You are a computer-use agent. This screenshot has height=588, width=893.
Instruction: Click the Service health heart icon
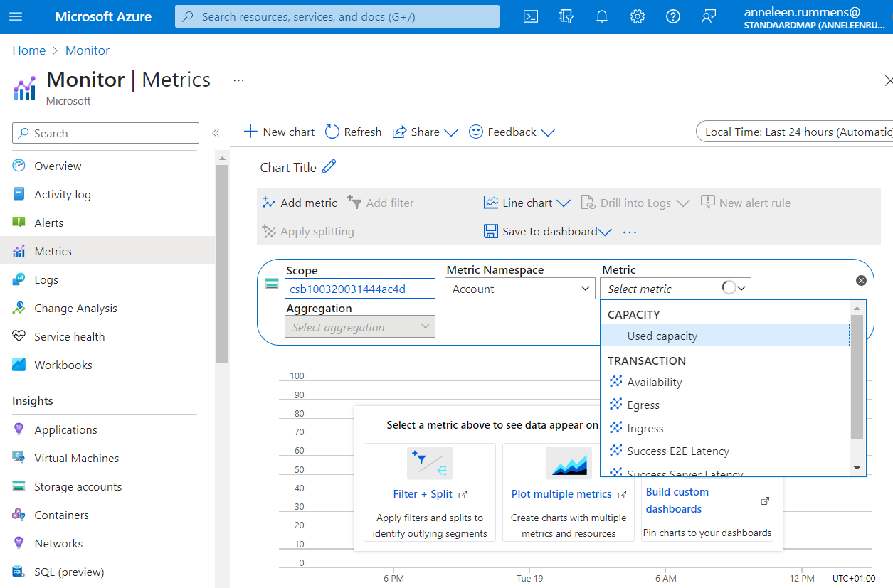coord(19,336)
